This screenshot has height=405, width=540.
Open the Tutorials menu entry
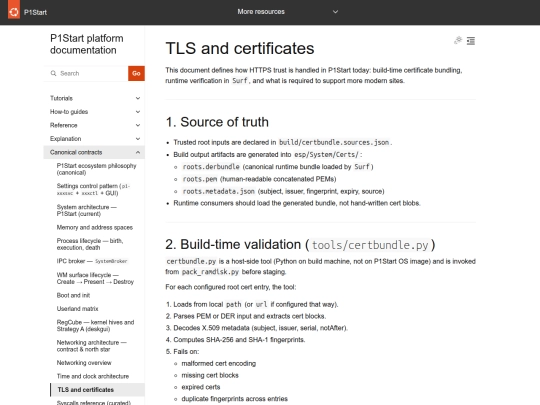(61, 98)
